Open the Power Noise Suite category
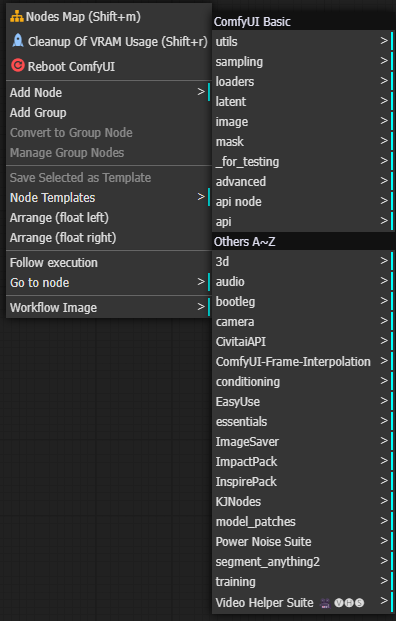Image resolution: width=396 pixels, height=621 pixels. (303, 542)
